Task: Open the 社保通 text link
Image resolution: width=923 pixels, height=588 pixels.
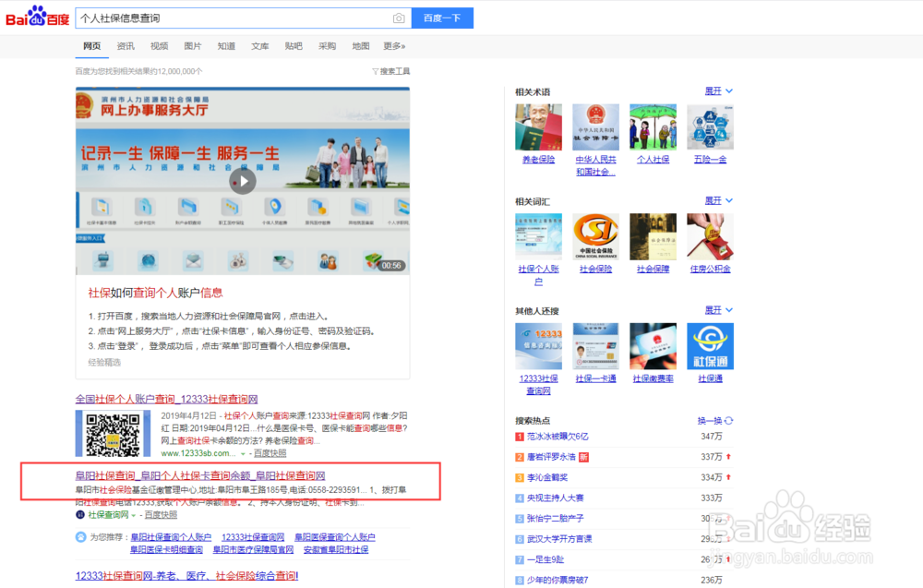Action: point(710,378)
